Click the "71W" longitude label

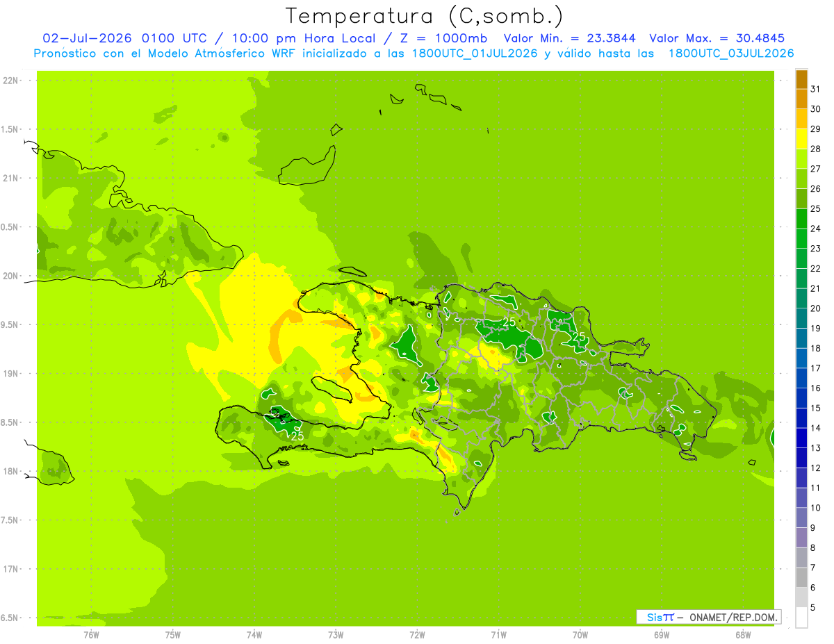[x=498, y=634]
